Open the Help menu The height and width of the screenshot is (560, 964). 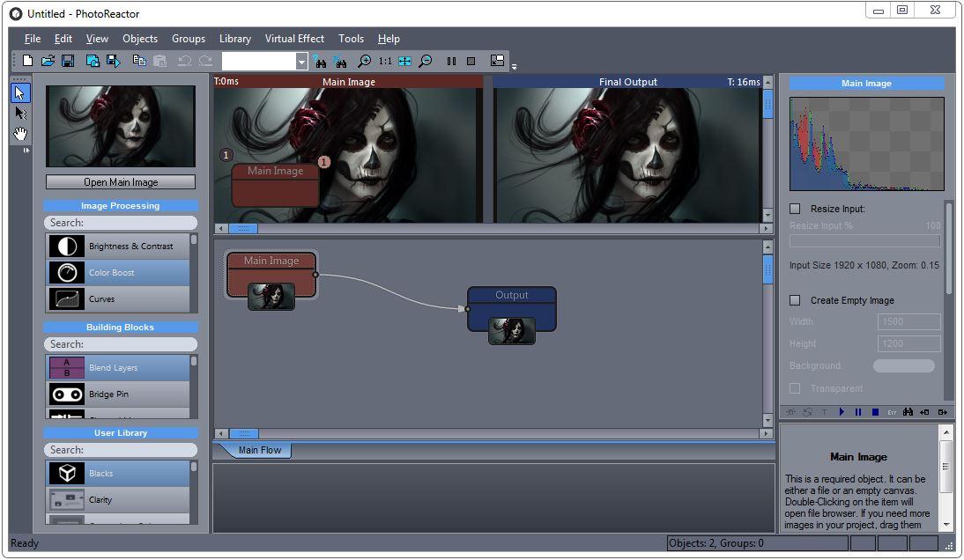[x=389, y=39]
